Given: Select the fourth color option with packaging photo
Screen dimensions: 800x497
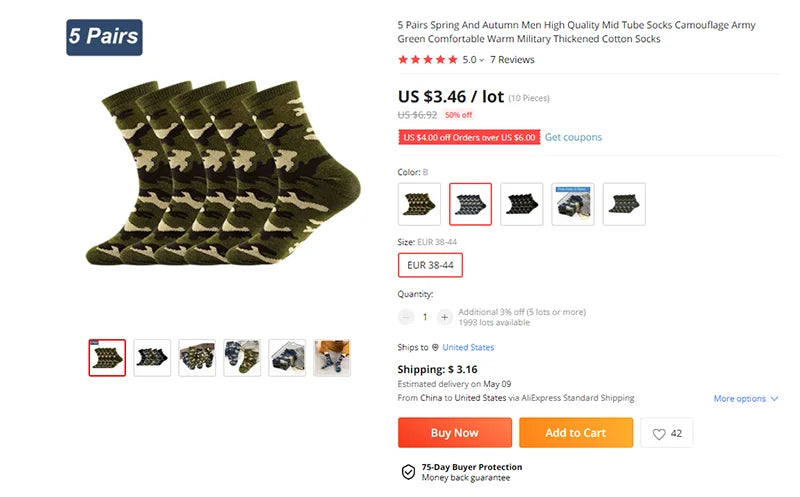Looking at the screenshot, I should coord(573,204).
